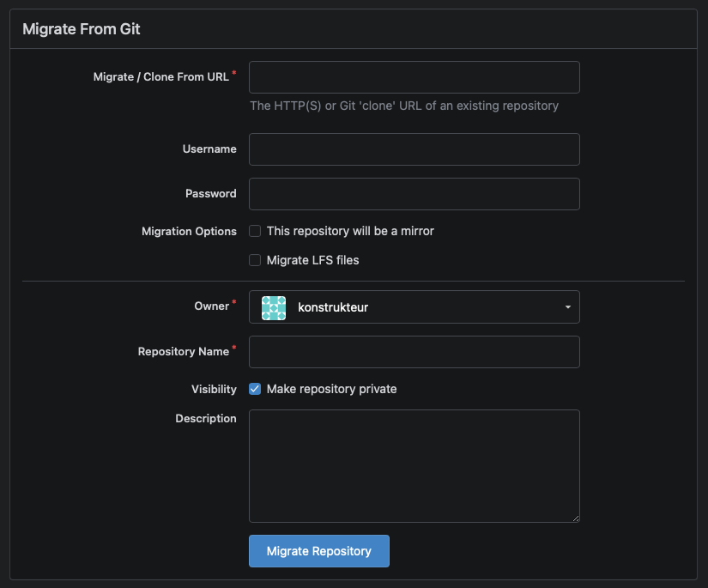The height and width of the screenshot is (588, 708).
Task: Uncheck Make repository private checkbox
Action: click(x=255, y=389)
